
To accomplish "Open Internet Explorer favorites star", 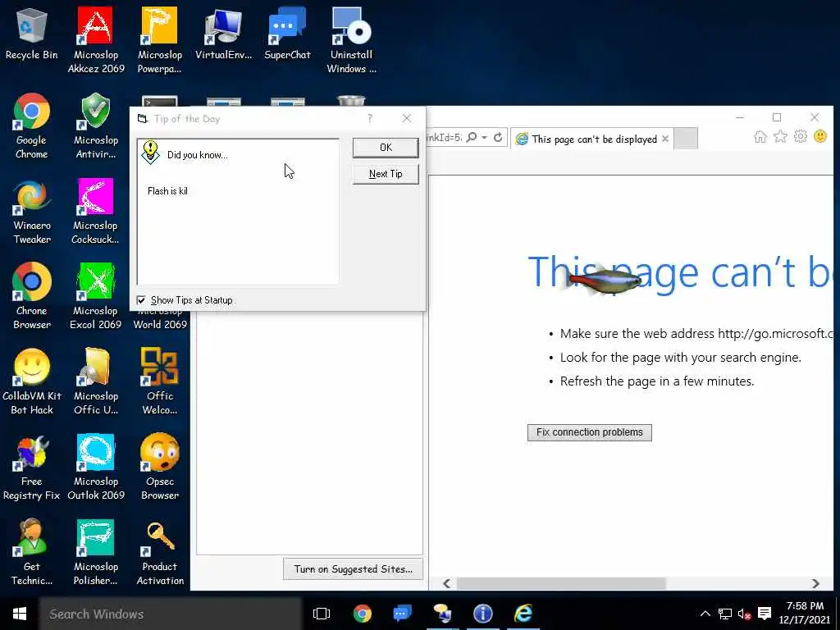I will (781, 137).
